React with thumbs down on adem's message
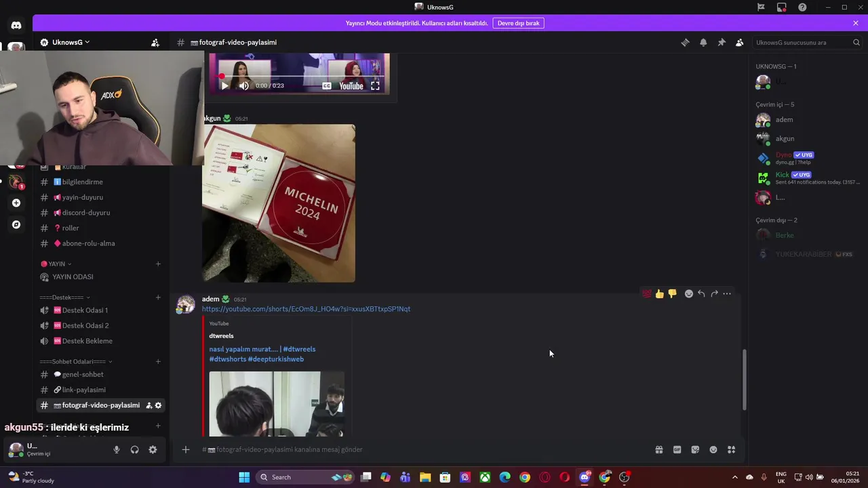This screenshot has width=868, height=488. click(x=672, y=293)
